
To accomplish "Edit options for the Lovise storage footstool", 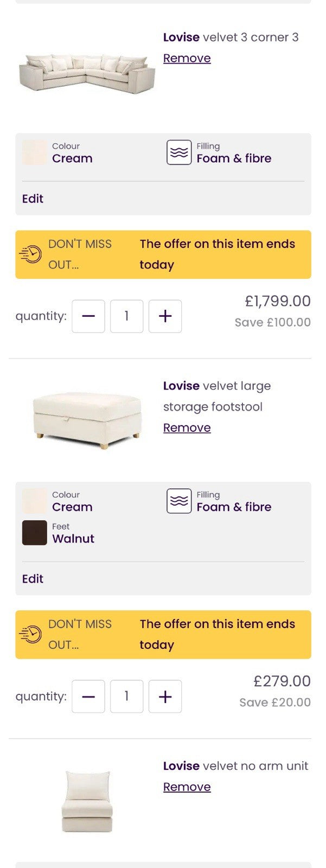I will (33, 579).
